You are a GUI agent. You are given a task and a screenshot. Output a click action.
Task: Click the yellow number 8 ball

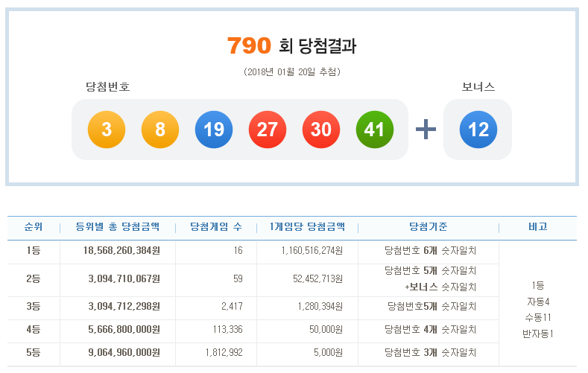click(160, 130)
